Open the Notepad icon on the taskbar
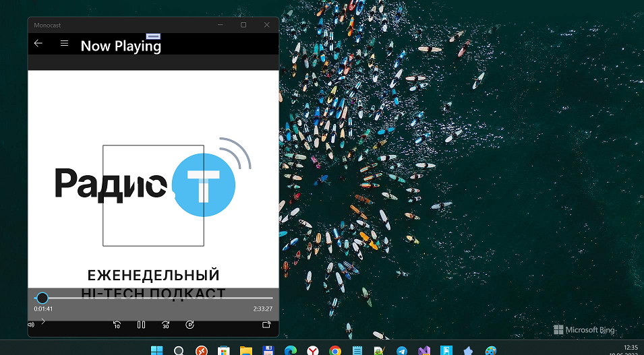The height and width of the screenshot is (355, 644). click(x=357, y=351)
